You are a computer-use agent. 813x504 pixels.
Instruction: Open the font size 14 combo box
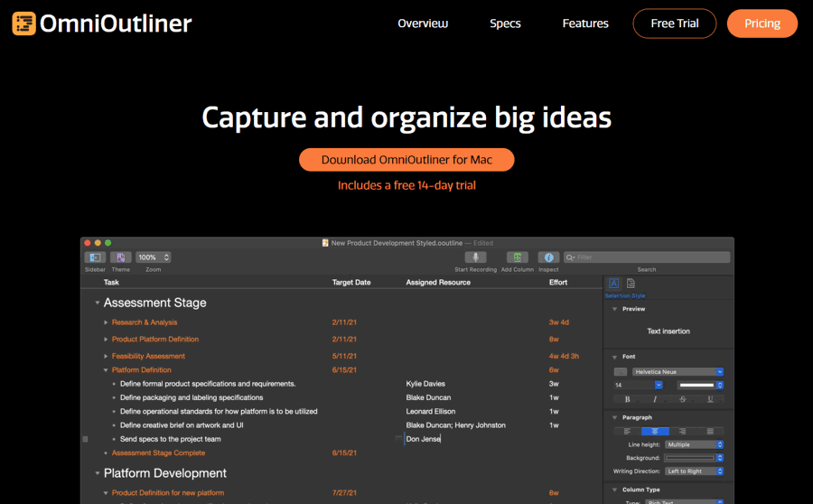tap(638, 386)
